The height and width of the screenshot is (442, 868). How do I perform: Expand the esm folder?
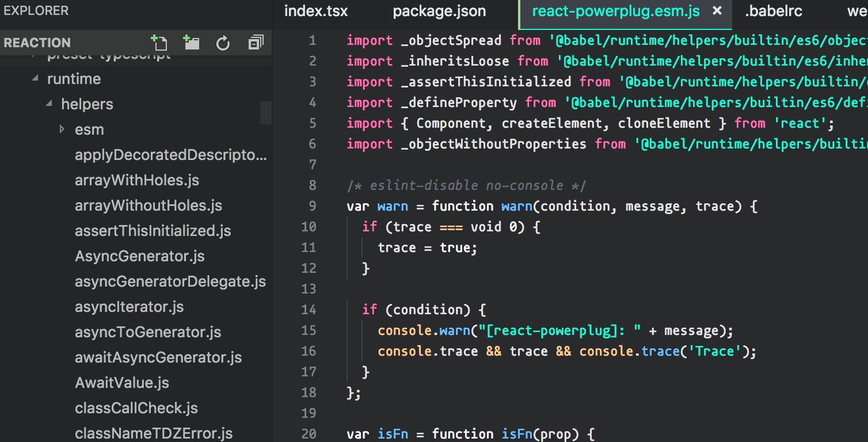coord(62,129)
